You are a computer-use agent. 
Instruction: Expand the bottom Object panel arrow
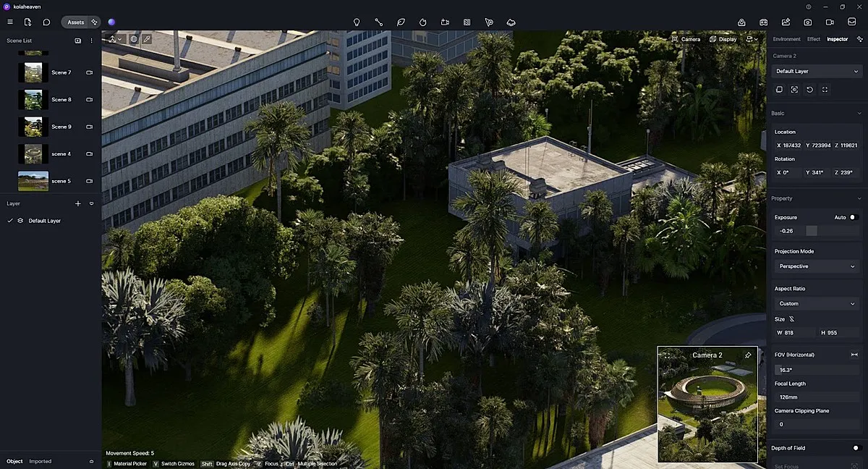[91, 461]
